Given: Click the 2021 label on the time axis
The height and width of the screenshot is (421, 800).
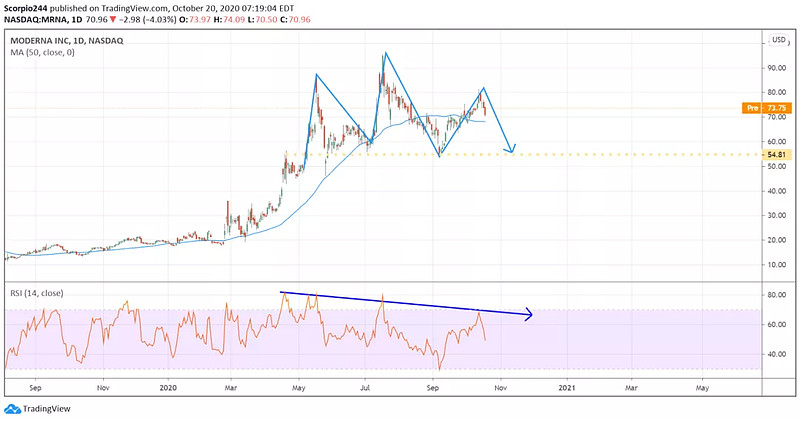Looking at the screenshot, I should 566,388.
